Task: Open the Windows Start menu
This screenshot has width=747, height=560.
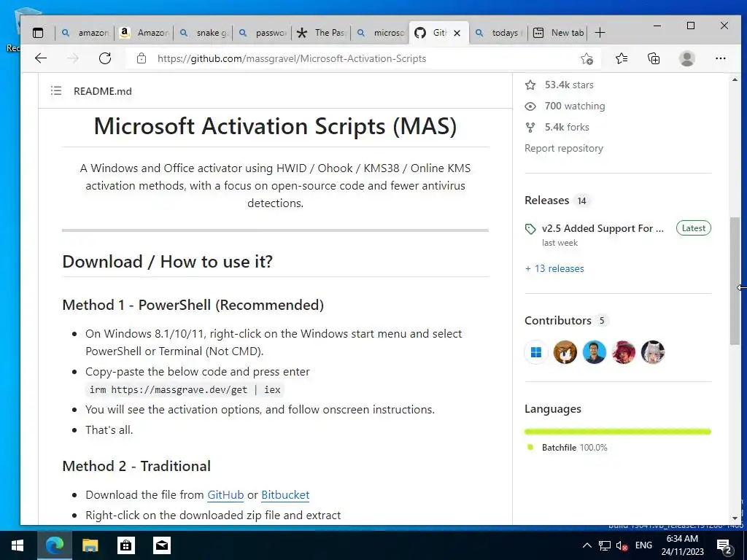Action: pyautogui.click(x=18, y=545)
